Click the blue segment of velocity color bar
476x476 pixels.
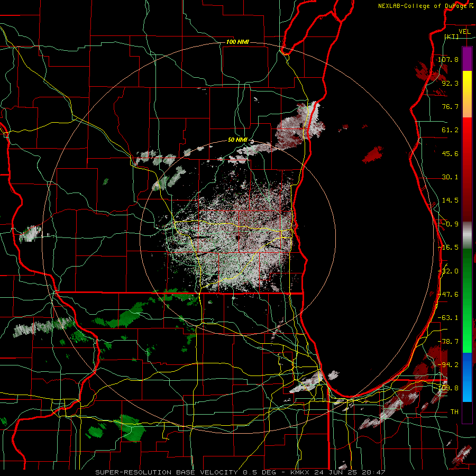467,377
